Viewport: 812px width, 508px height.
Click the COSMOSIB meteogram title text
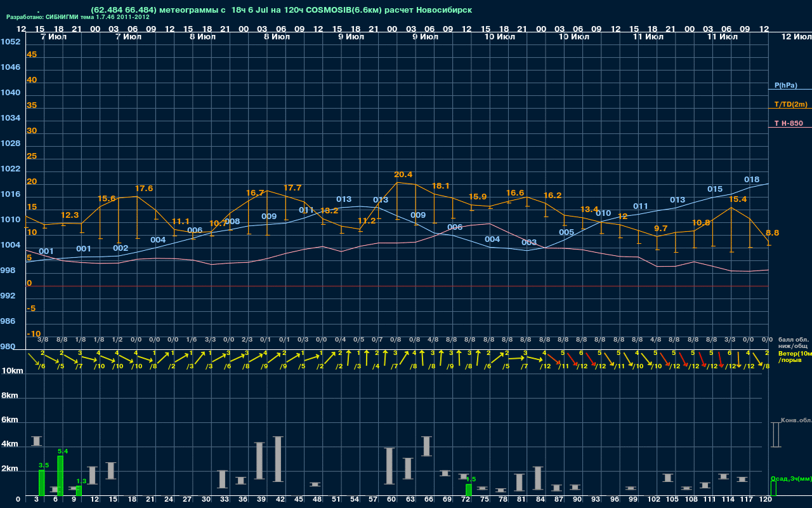point(282,10)
